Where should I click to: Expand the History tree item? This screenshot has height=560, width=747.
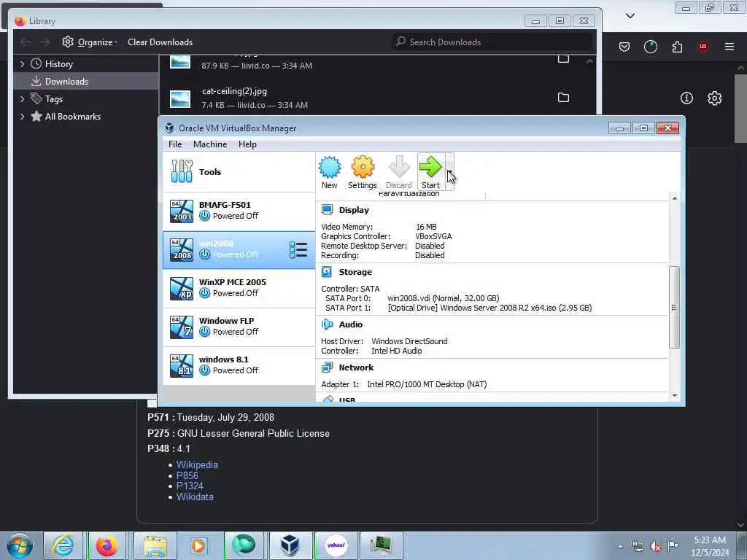click(22, 64)
